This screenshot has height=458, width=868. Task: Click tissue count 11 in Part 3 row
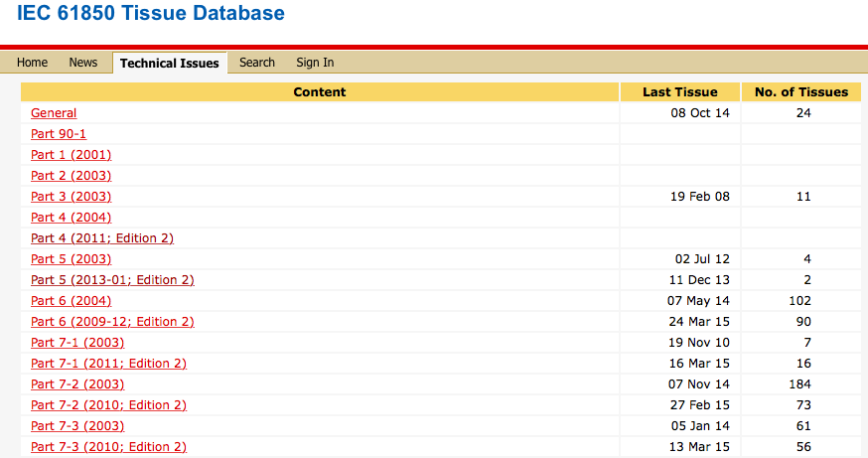[803, 197]
